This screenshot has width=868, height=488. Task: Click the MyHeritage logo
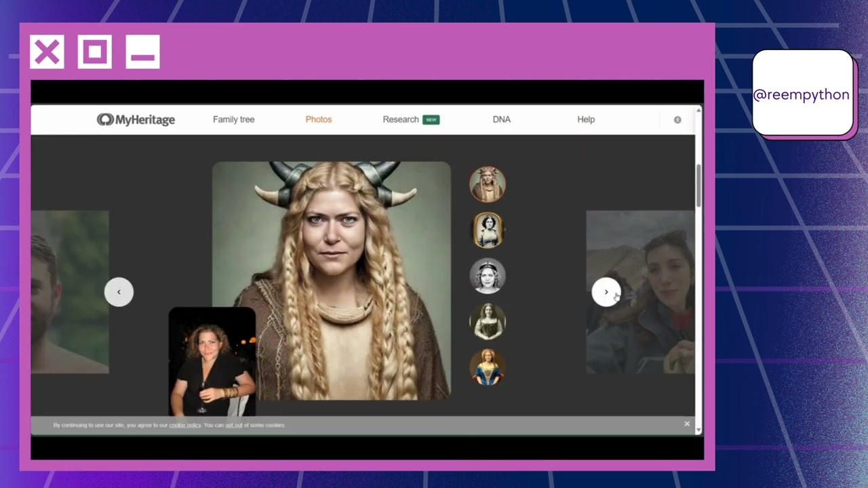point(136,120)
